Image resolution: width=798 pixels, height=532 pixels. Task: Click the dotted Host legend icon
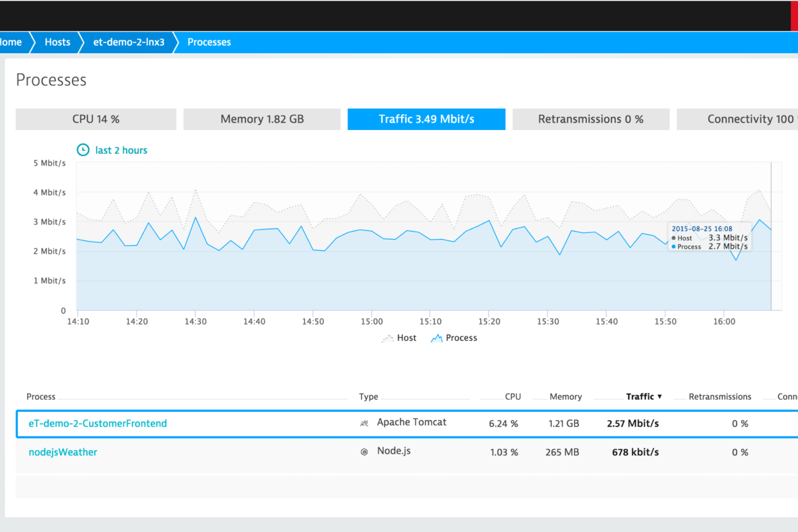click(x=387, y=338)
